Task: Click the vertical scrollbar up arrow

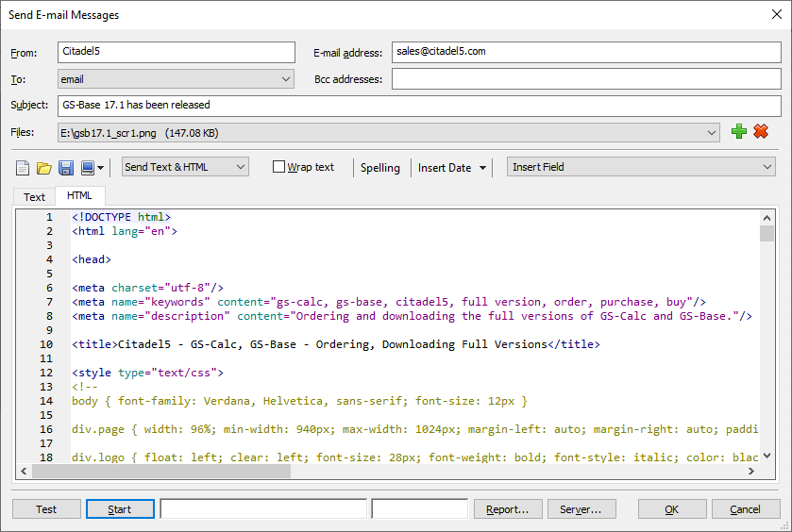Action: tap(767, 218)
